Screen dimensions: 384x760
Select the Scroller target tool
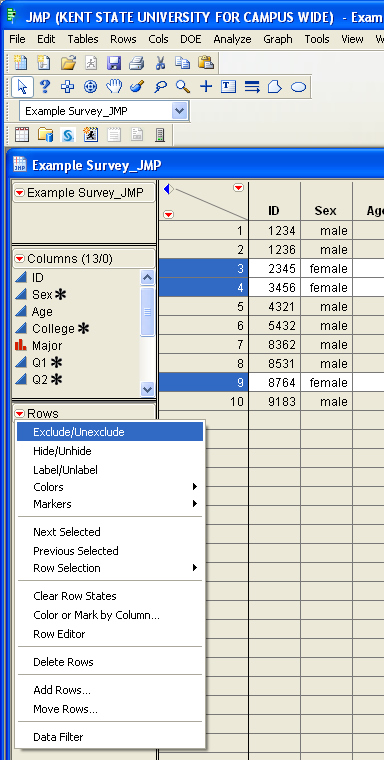(90, 87)
